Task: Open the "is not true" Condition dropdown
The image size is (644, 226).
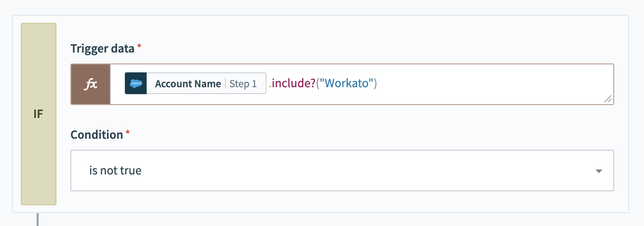Action: click(342, 171)
